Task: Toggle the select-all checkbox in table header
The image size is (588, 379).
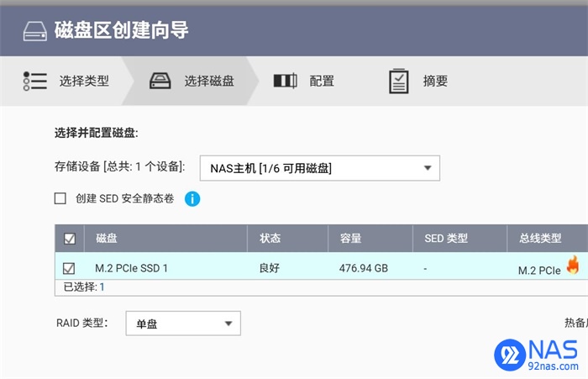Action: click(70, 239)
